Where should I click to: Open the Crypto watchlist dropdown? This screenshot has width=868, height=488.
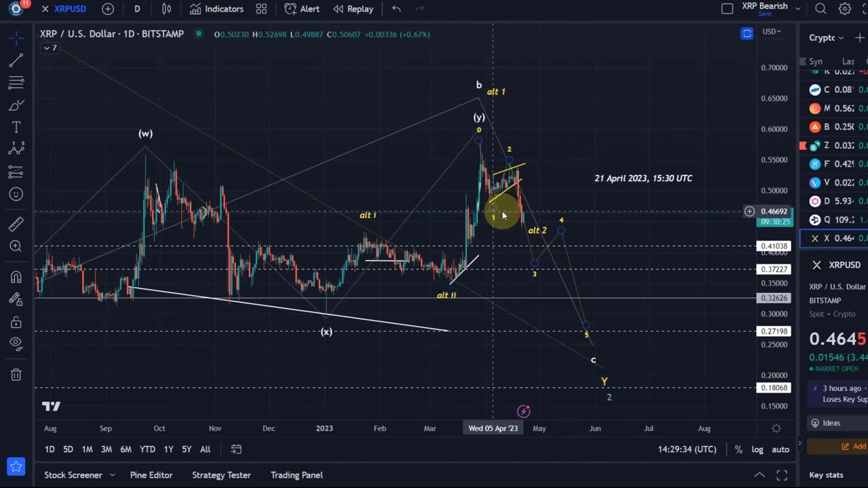click(x=826, y=38)
